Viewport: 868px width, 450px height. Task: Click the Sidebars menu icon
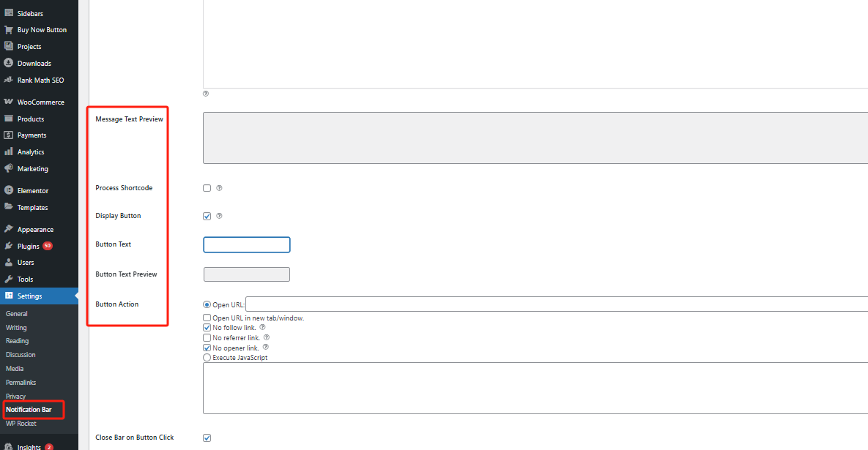pos(9,12)
